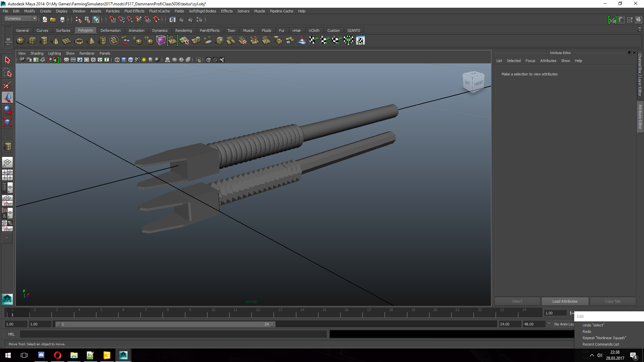Screen dimensions: 644x362
Task: Activate the Lasso select tool
Action: tap(7, 73)
